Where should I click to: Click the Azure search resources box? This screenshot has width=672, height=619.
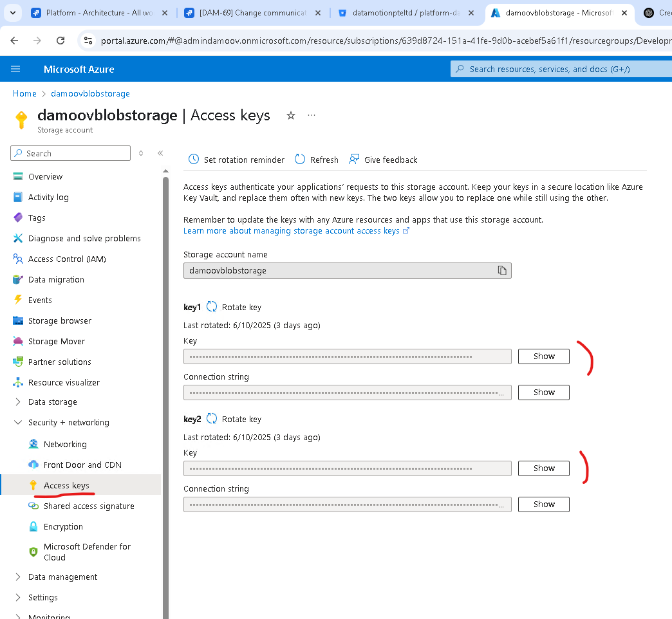pyautogui.click(x=561, y=69)
